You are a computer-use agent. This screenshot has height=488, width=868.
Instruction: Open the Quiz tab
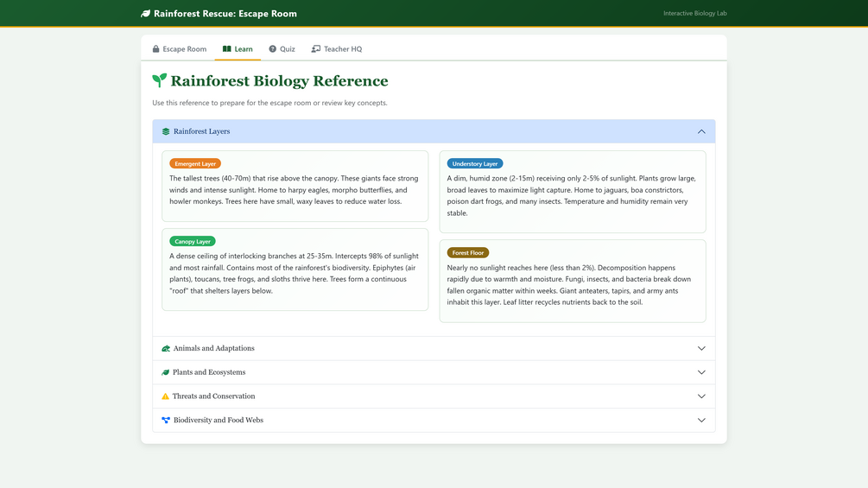point(282,48)
